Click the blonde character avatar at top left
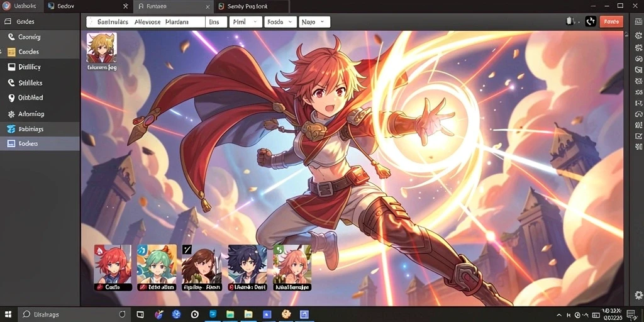This screenshot has width=644, height=322. [102, 48]
